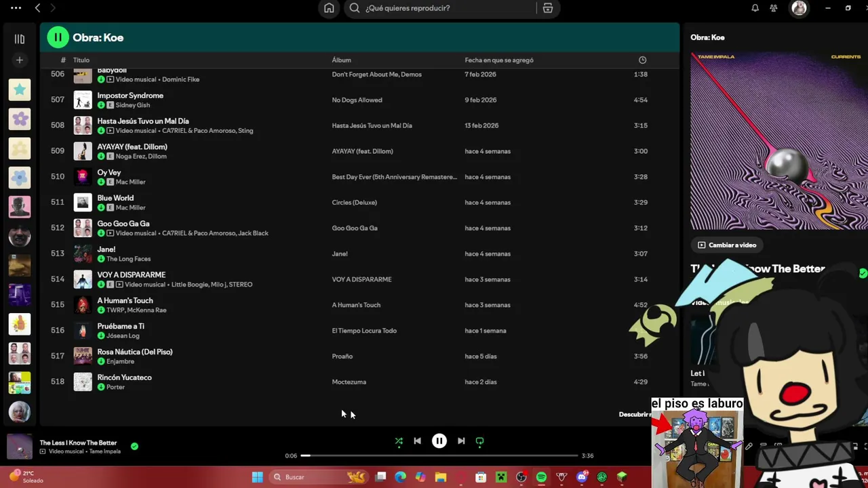The height and width of the screenshot is (488, 868).
Task: Seek on the song progress bar
Action: tap(439, 455)
